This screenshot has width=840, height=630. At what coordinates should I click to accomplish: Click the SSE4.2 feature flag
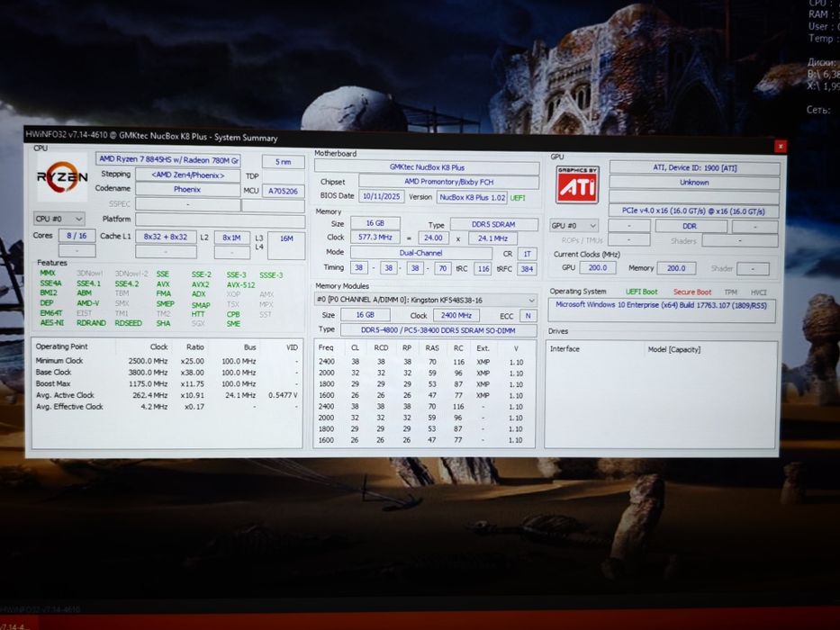point(126,283)
